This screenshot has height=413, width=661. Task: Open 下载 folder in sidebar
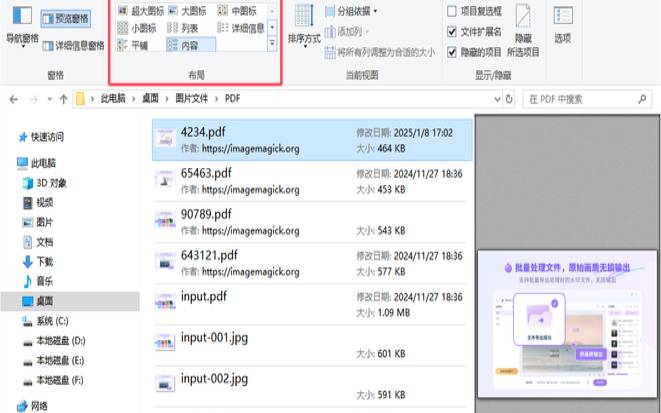38,262
